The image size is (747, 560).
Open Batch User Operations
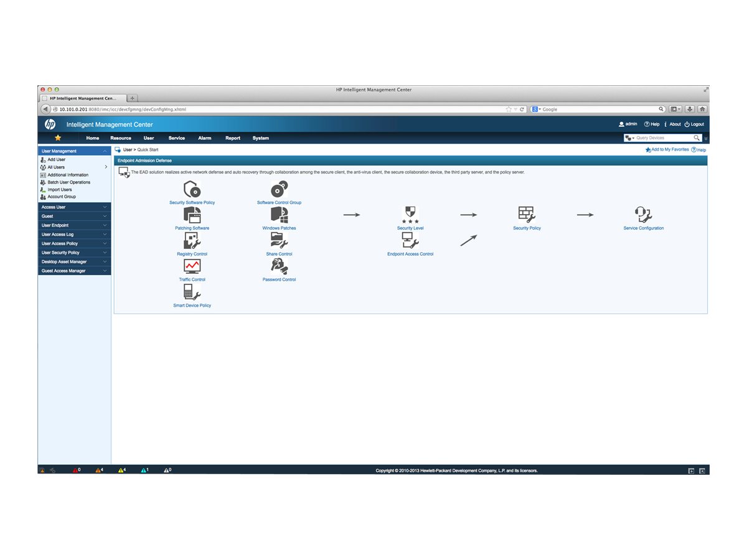tap(68, 182)
